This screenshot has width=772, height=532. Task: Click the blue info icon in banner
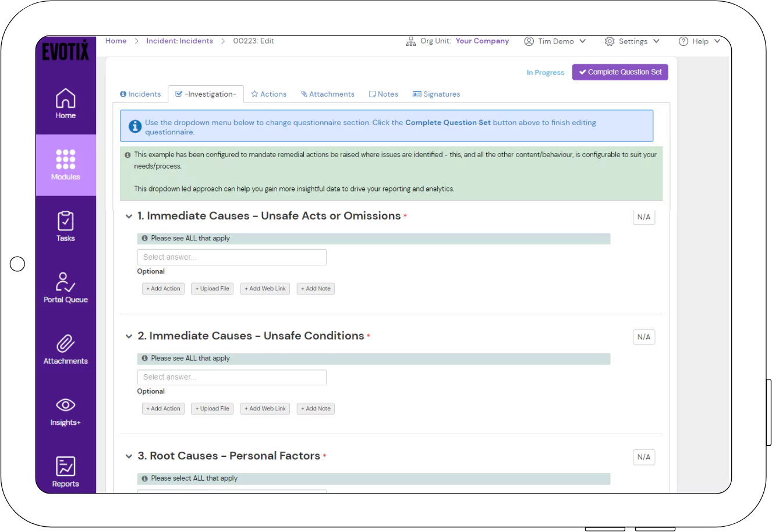pyautogui.click(x=135, y=126)
